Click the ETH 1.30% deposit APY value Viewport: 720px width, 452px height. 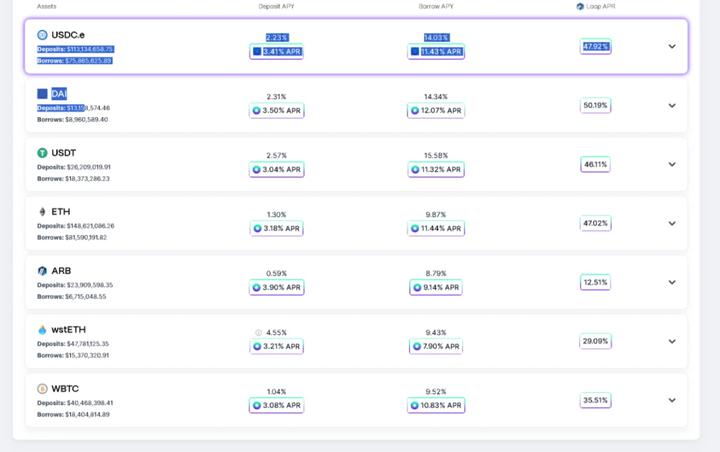pyautogui.click(x=276, y=215)
